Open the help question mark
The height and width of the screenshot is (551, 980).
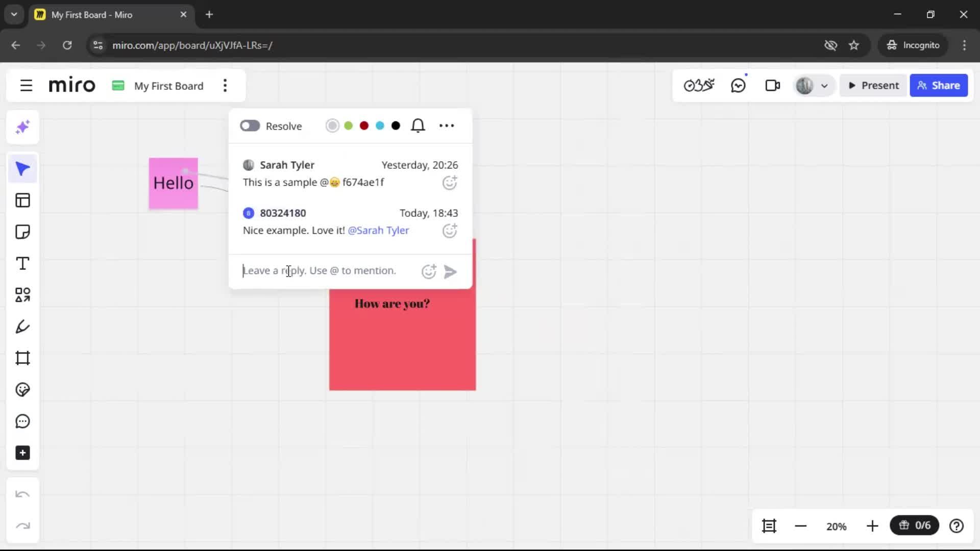(957, 526)
